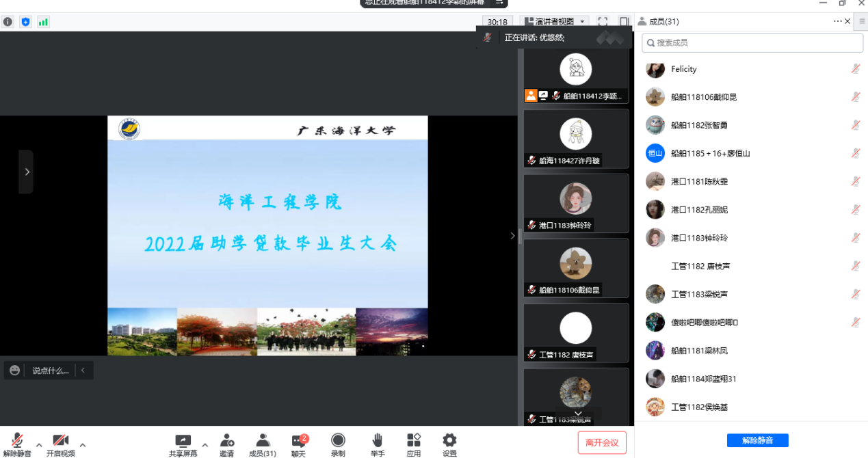Raise hand using the hand icon
The height and width of the screenshot is (458, 868).
point(377,441)
